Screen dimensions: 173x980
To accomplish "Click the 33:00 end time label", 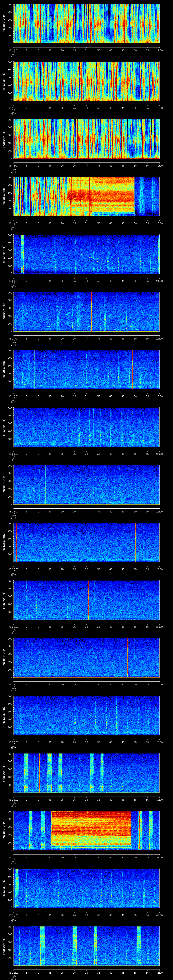I will point(160,972).
